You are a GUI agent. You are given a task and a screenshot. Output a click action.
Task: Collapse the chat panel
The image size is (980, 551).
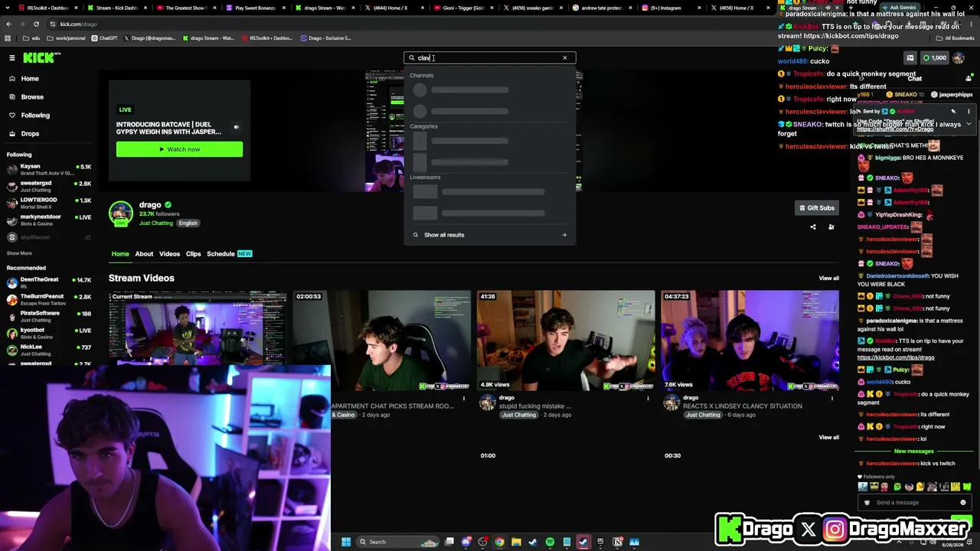click(862, 79)
